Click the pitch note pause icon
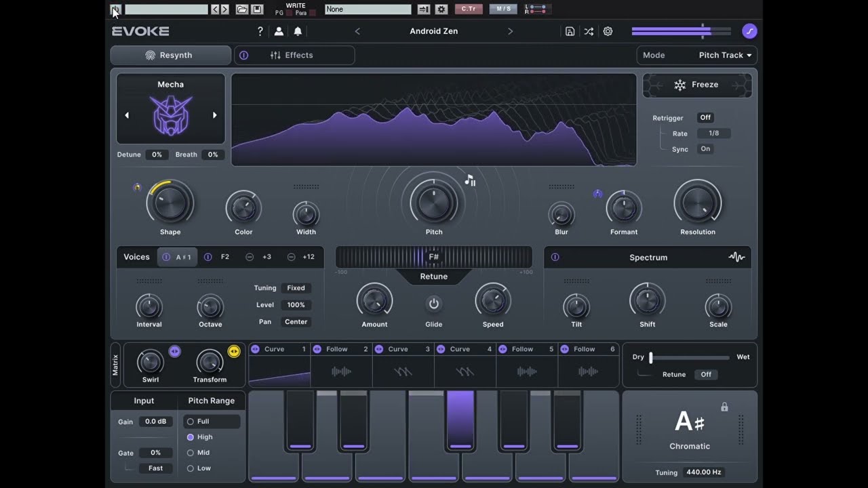Viewport: 868px width, 488px height. click(470, 180)
